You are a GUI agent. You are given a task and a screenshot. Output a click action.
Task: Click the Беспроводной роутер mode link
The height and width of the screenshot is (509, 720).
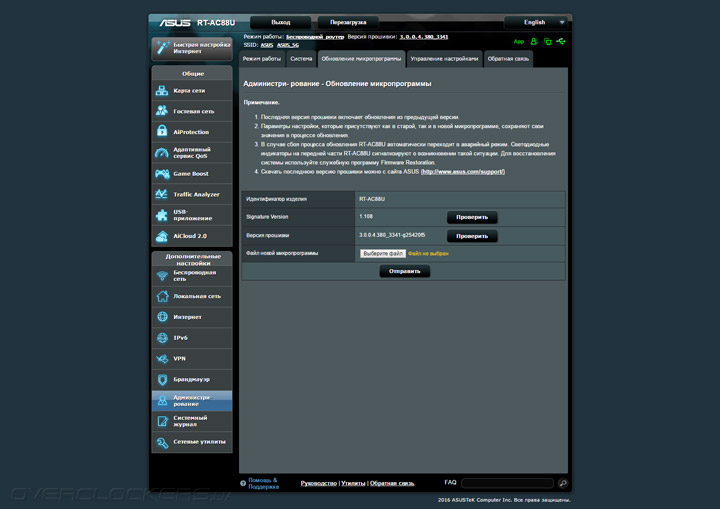coord(315,37)
